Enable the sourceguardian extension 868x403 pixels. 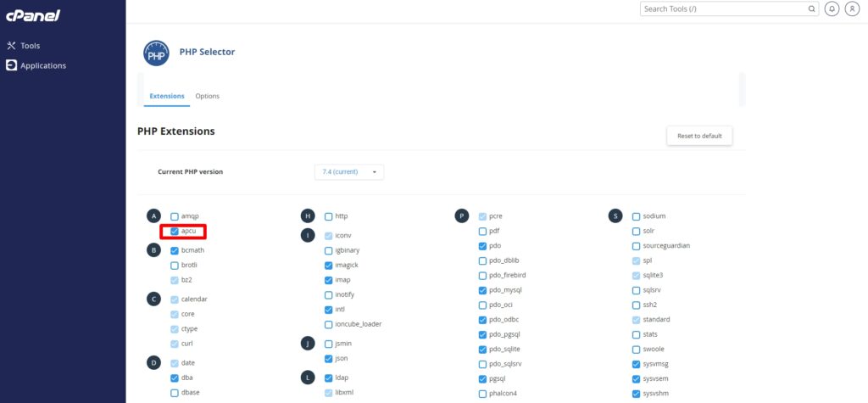636,245
